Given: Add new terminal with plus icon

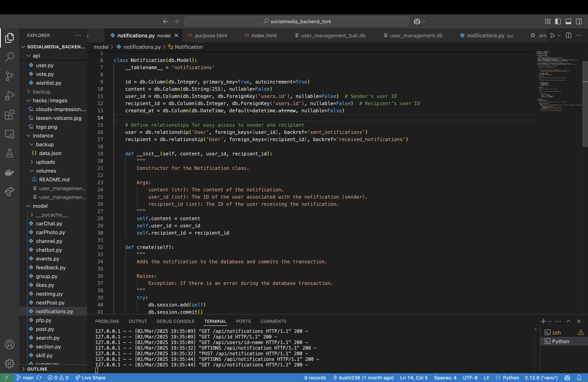Looking at the screenshot, I should click(x=543, y=321).
